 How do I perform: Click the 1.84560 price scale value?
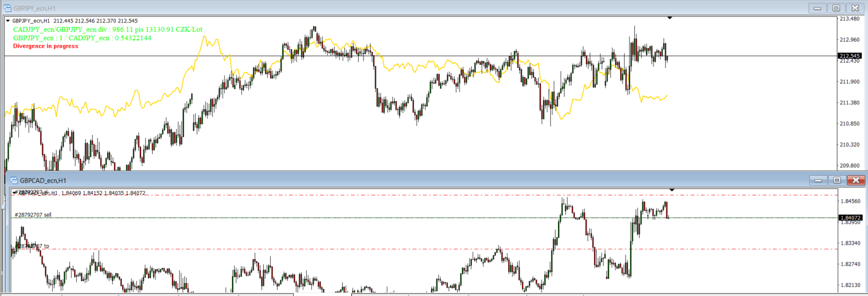coord(851,201)
